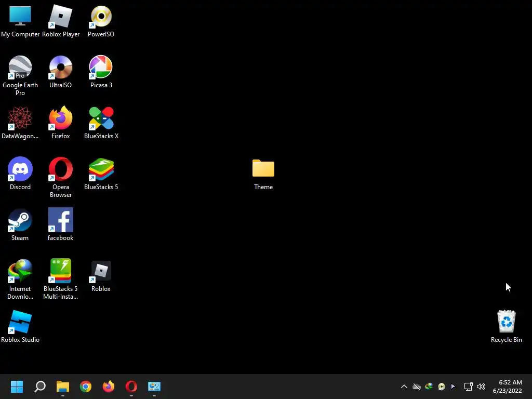Open File Explorer from the taskbar
Viewport: 532px width, 399px height.
tap(63, 387)
